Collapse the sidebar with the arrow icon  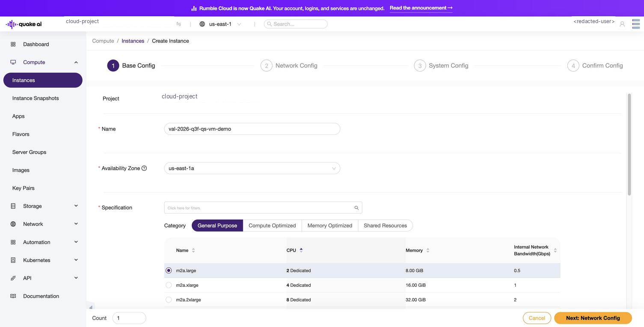[91, 307]
